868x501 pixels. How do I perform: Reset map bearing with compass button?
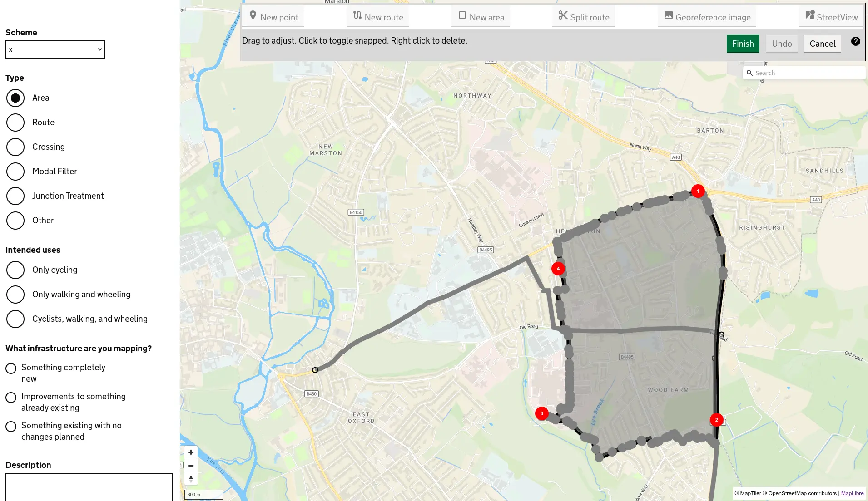tap(191, 479)
